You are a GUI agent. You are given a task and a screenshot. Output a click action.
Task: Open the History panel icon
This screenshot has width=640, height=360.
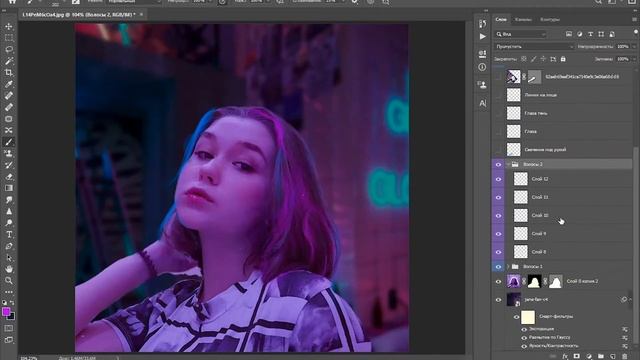coord(482,24)
